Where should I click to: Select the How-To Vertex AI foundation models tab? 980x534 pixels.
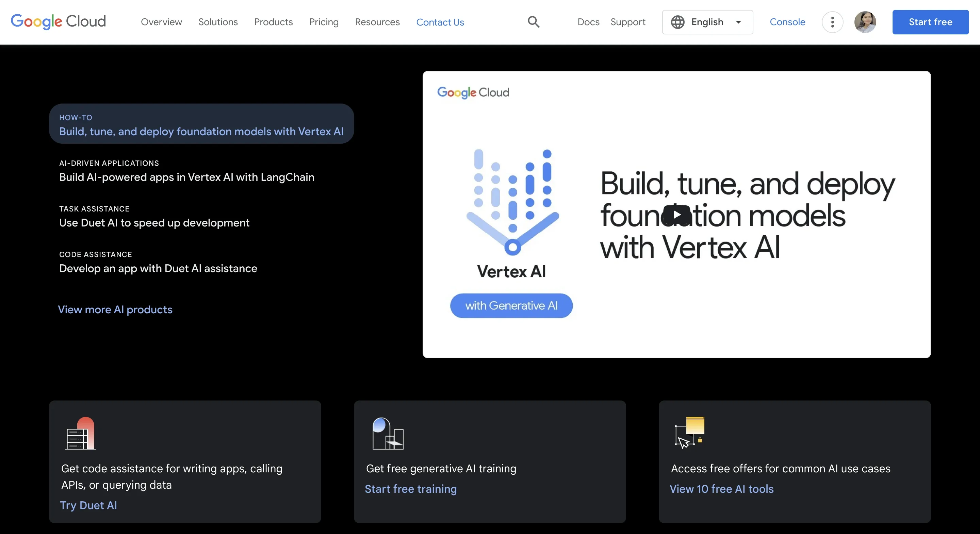(x=202, y=124)
